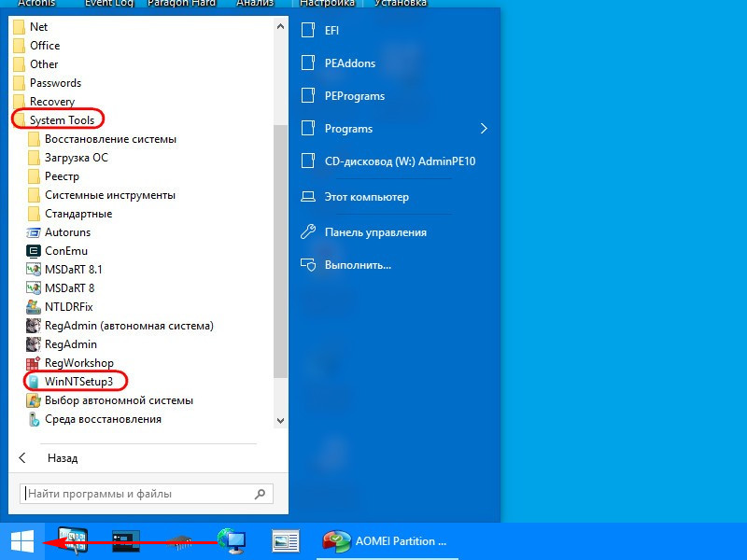Screen dimensions: 747x560
Task: Click the search magnifier icon
Action: click(x=261, y=494)
